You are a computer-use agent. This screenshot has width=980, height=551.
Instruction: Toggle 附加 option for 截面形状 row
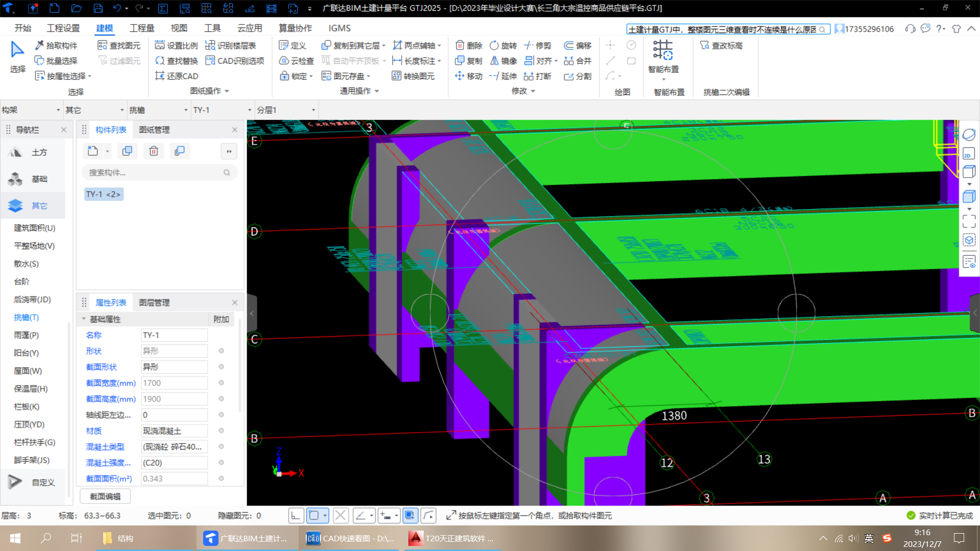[x=222, y=367]
